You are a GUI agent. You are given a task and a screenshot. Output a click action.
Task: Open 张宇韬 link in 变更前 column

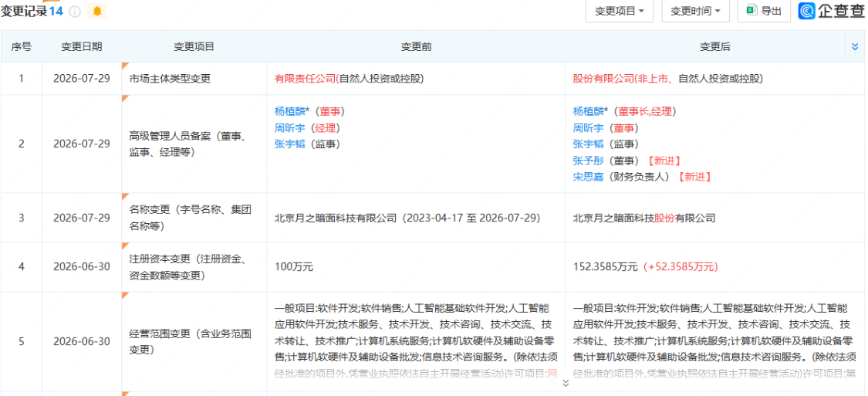(x=289, y=144)
